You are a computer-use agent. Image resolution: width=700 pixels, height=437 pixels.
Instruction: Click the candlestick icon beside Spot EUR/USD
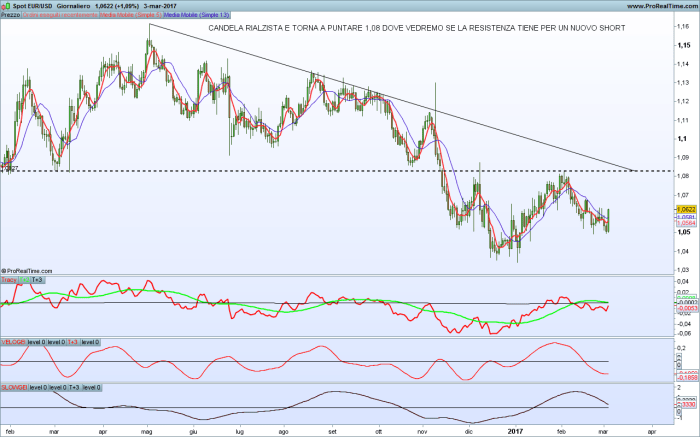point(6,6)
